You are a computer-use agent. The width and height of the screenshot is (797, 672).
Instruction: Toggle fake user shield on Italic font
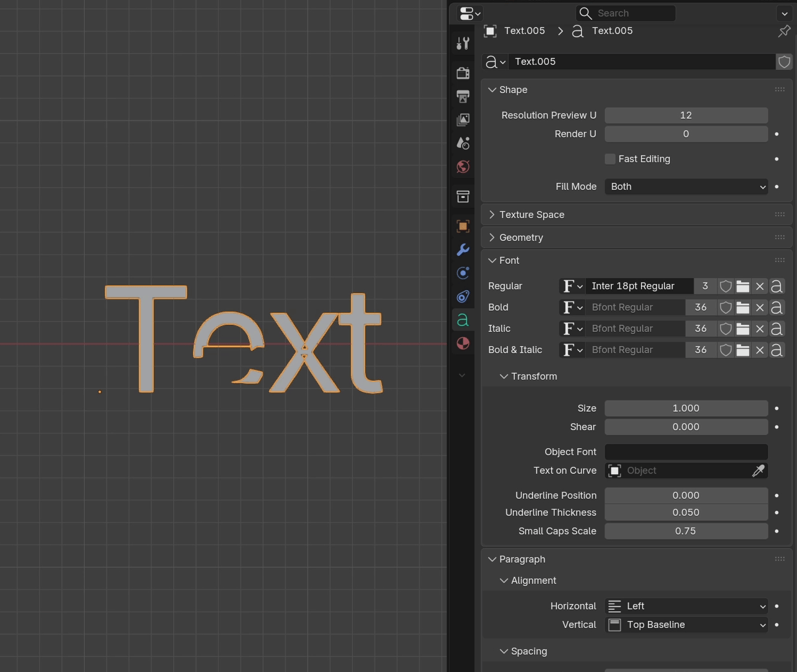(725, 329)
